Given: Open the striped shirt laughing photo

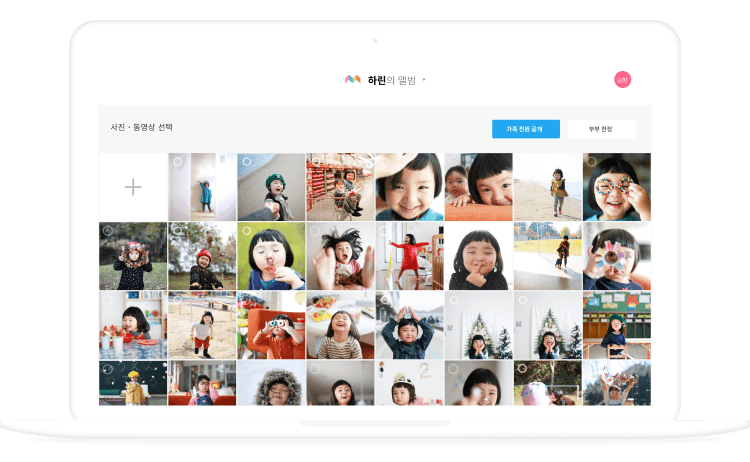Looking at the screenshot, I should 340,325.
